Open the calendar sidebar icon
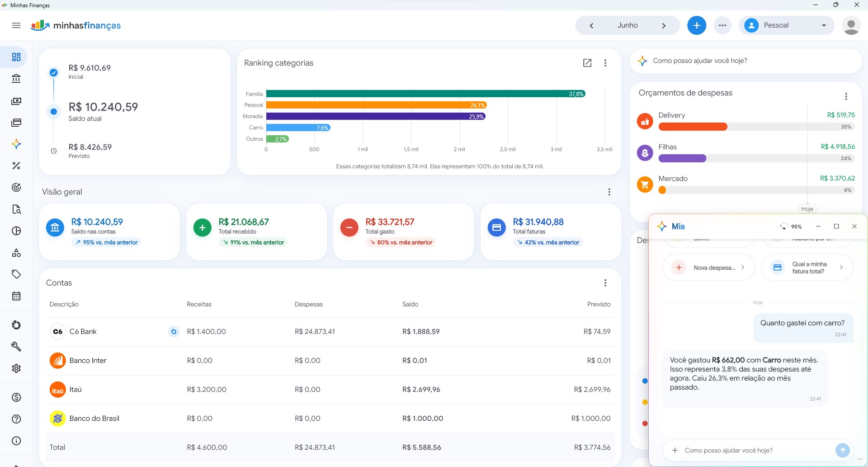Screen dimensions: 868x467 click(x=16, y=296)
